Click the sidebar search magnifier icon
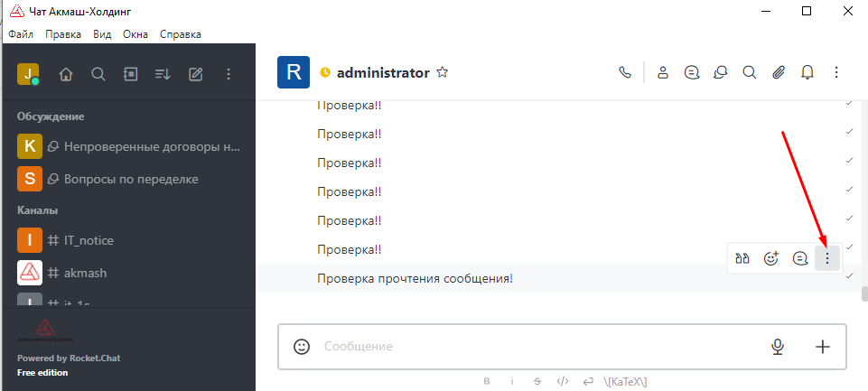 click(x=98, y=74)
